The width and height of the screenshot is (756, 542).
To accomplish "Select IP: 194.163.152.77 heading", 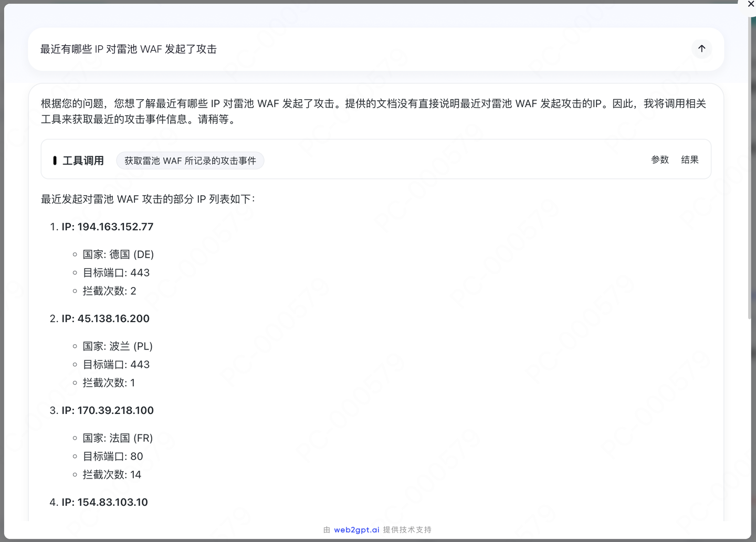I will (108, 227).
